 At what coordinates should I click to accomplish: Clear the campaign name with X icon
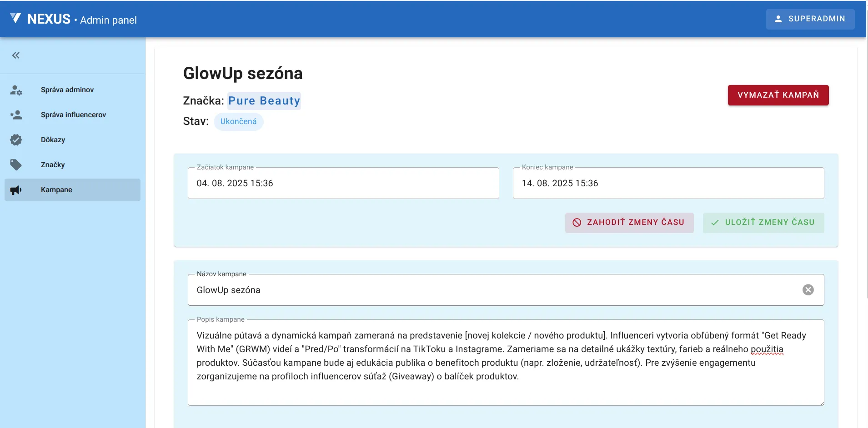tap(808, 290)
